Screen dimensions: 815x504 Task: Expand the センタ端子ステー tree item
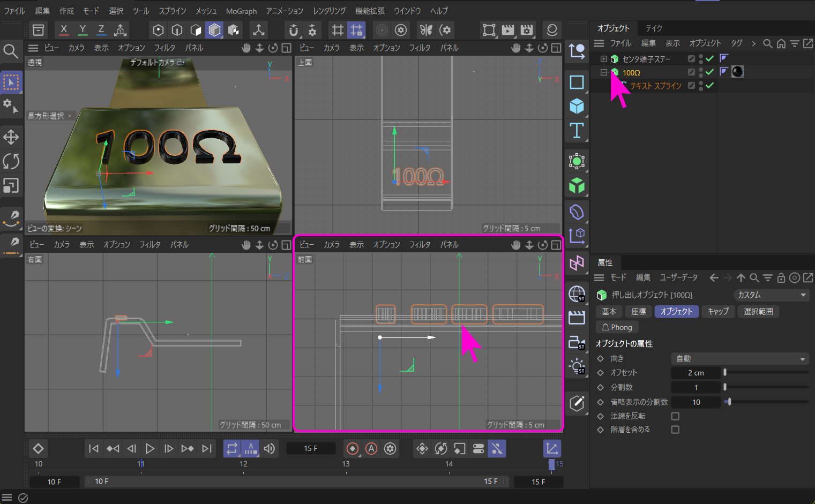pos(604,59)
